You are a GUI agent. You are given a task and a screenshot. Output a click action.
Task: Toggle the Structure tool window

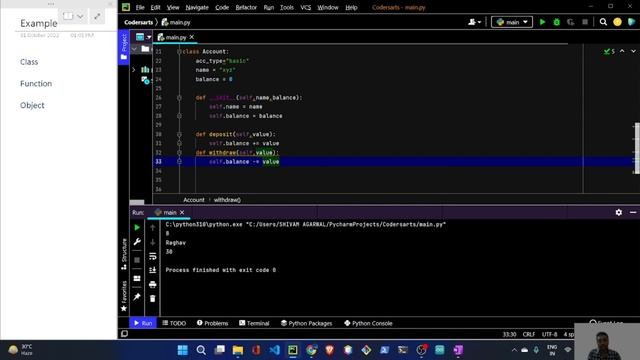coord(124,254)
